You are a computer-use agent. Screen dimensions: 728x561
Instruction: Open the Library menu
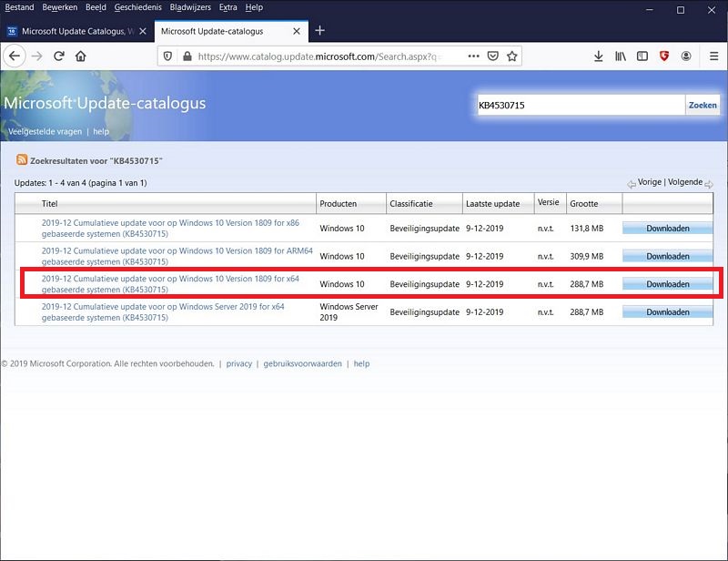pos(621,56)
